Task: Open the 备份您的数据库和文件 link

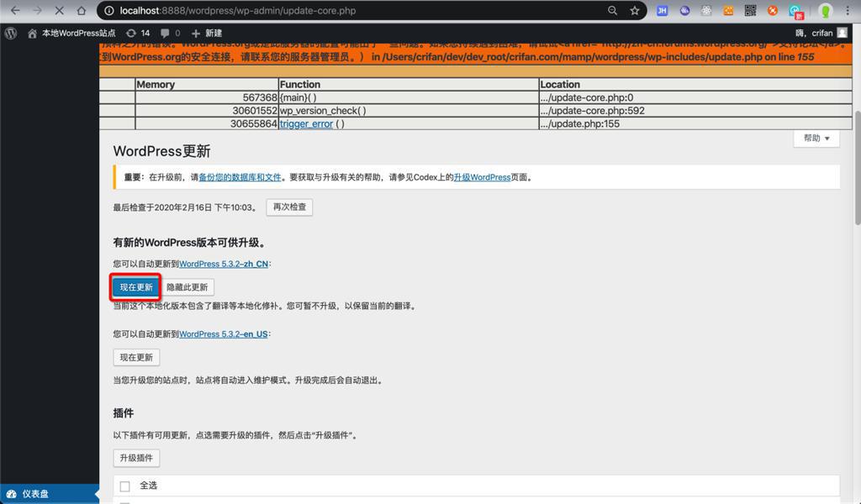Action: pyautogui.click(x=240, y=177)
